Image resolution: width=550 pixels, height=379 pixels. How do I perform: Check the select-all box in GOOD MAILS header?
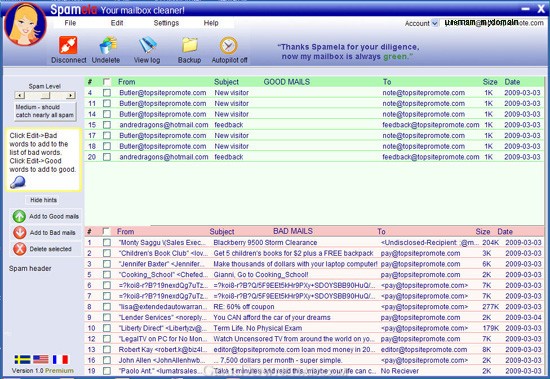107,82
